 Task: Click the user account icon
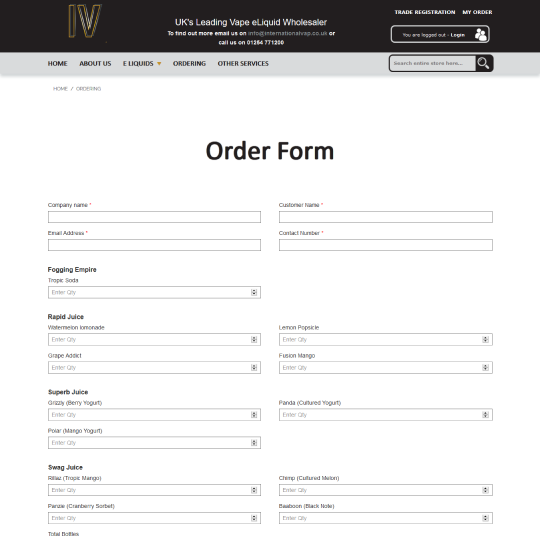coord(480,34)
